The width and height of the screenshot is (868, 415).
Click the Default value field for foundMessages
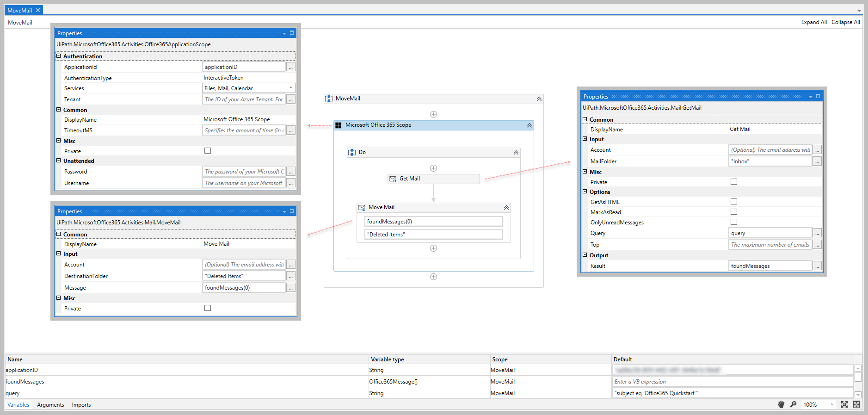[733, 382]
